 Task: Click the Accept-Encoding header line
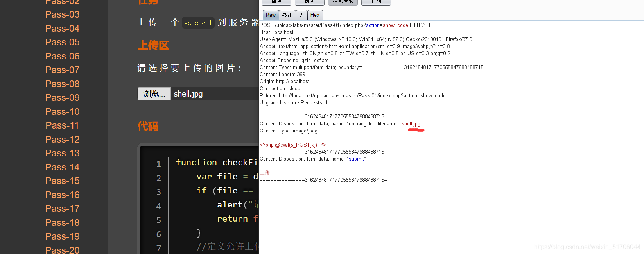tap(294, 60)
